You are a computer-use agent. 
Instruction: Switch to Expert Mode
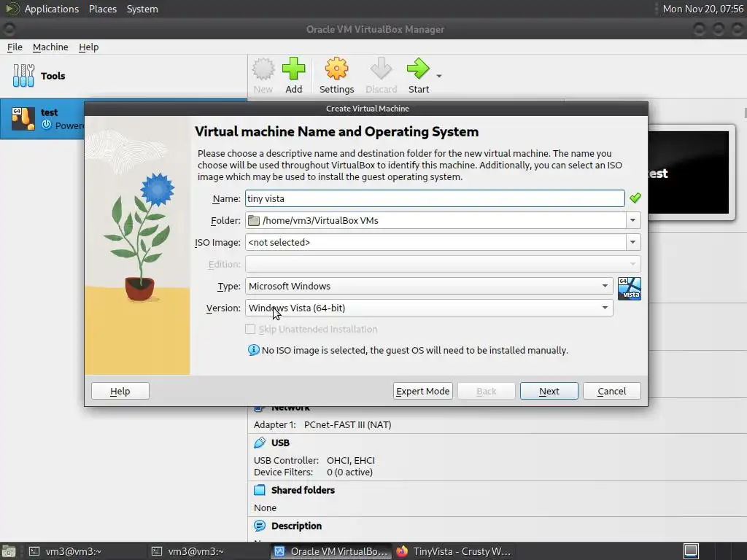point(422,391)
